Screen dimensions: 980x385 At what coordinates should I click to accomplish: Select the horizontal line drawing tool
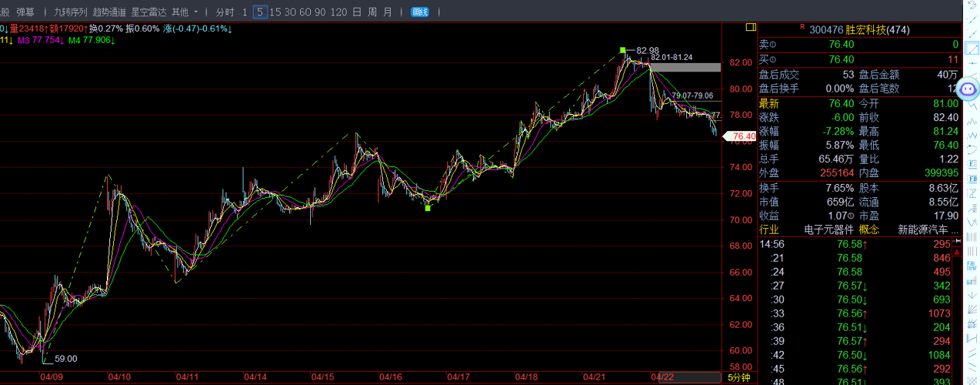click(x=972, y=65)
